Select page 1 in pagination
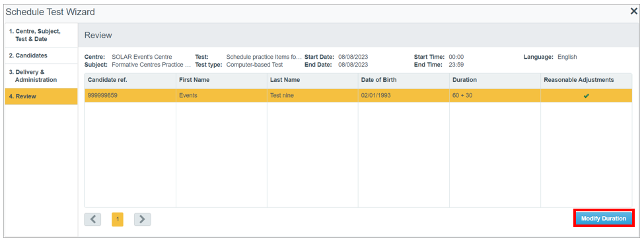The height and width of the screenshot is (241, 644). click(118, 219)
